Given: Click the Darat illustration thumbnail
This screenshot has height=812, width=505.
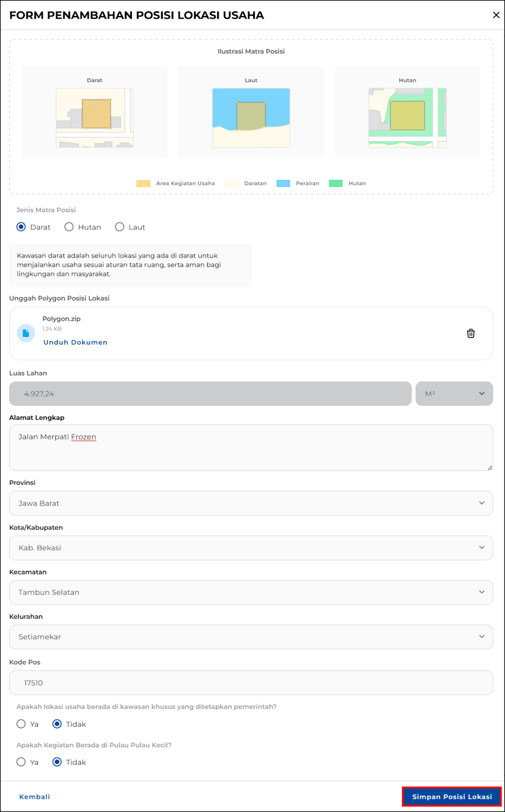Looking at the screenshot, I should click(95, 118).
